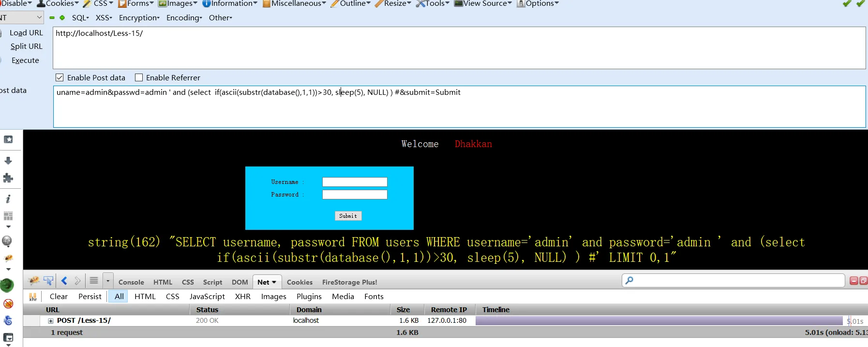868x347 pixels.
Task: Click the XHR break icon beside Clear
Action: click(33, 297)
